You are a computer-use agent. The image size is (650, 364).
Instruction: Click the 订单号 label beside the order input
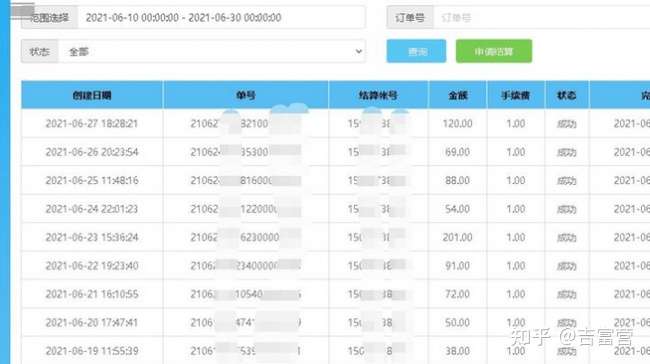pyautogui.click(x=410, y=17)
